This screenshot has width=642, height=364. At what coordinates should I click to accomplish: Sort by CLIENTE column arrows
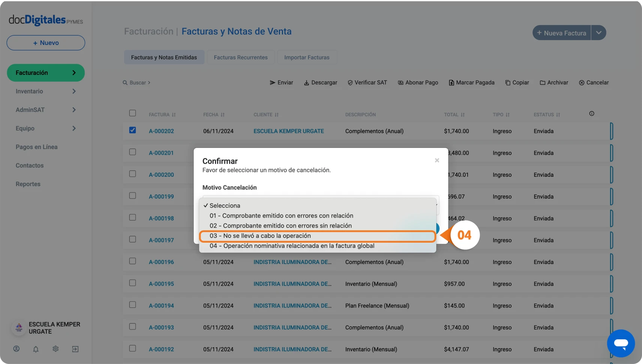click(277, 115)
